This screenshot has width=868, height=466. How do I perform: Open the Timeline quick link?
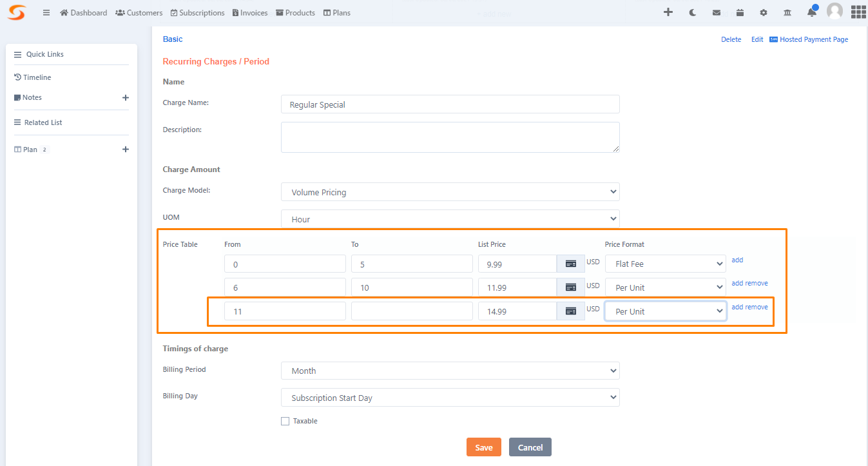[x=37, y=77]
